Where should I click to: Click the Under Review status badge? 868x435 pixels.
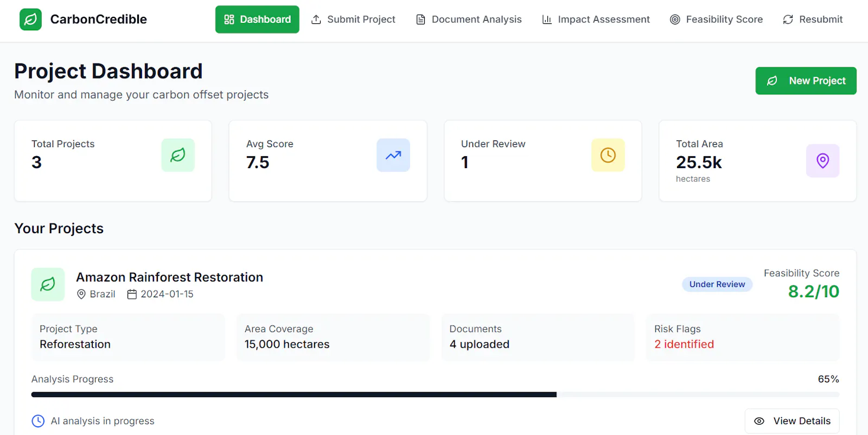717,284
